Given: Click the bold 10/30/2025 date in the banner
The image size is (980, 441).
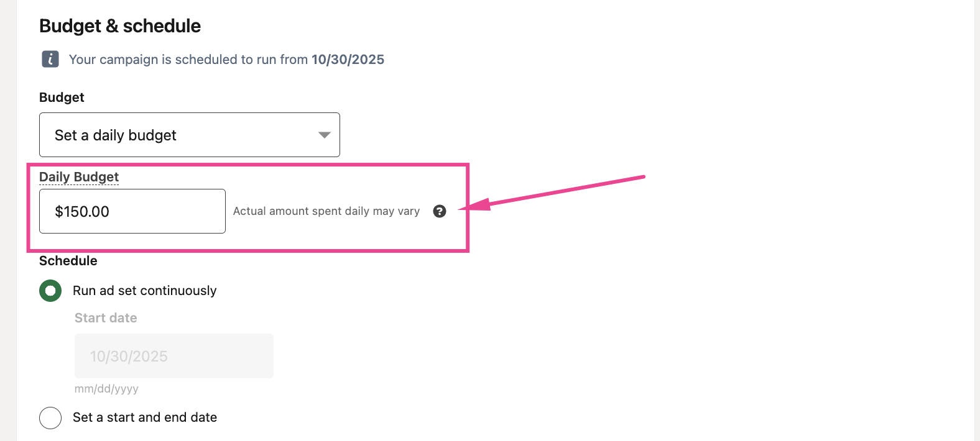Looking at the screenshot, I should [348, 59].
